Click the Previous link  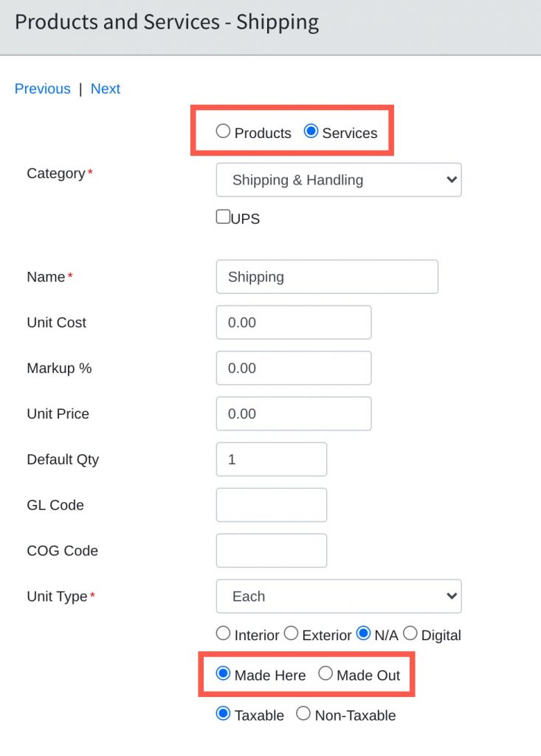click(x=42, y=89)
